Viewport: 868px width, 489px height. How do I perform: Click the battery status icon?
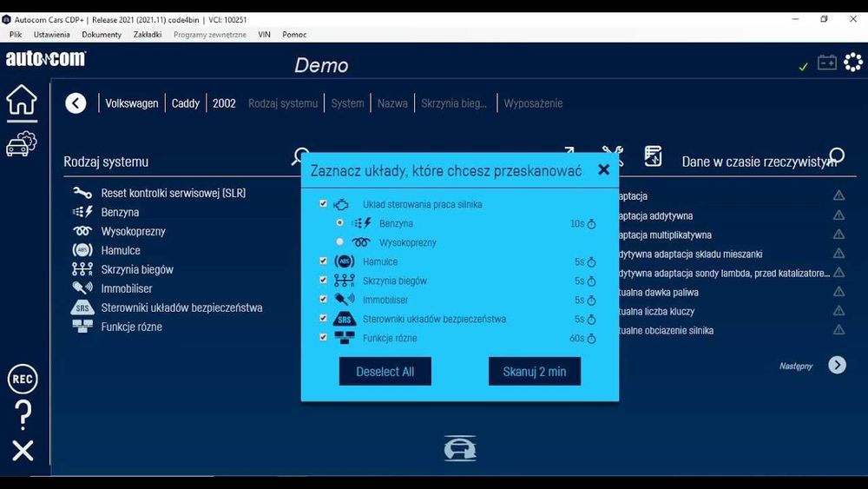(827, 63)
